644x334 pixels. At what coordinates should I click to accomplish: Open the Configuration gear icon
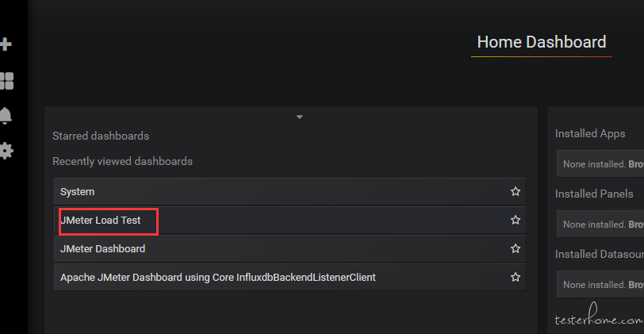coord(6,151)
